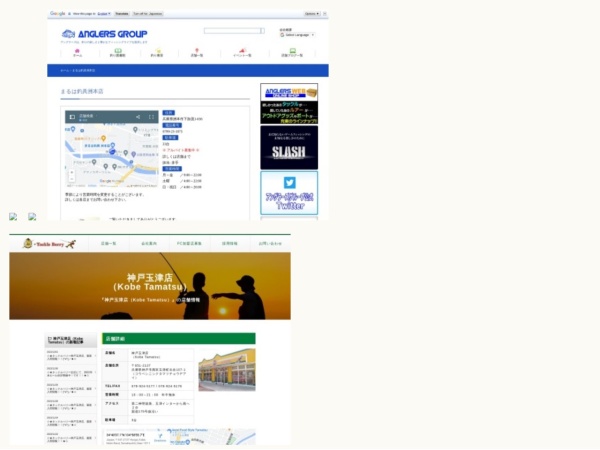The image size is (600, 450).
Task: Open 店舗一覧 in Tackle Berry menu
Action: 109,243
